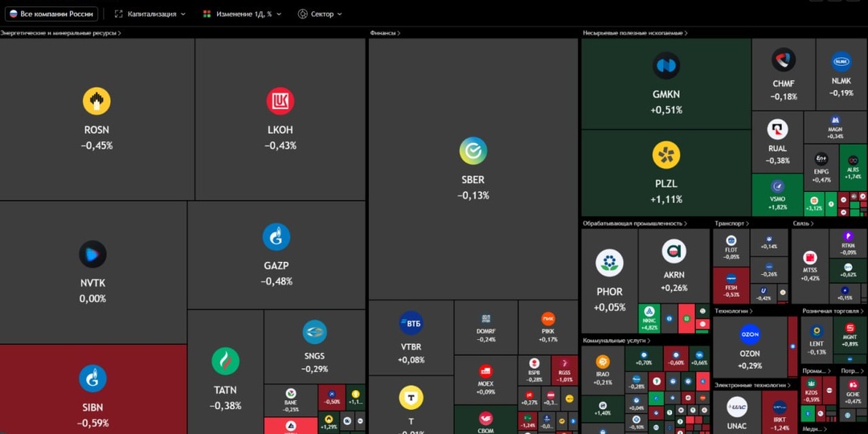
Task: Select the NKNC +4,82% tile
Action: tap(649, 318)
